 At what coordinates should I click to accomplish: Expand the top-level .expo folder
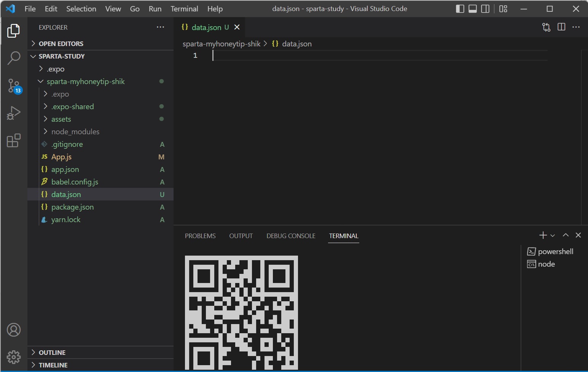(x=100, y=69)
